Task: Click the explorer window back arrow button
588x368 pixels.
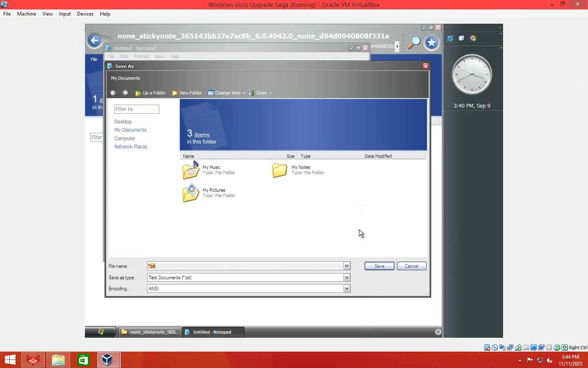Action: [94, 40]
